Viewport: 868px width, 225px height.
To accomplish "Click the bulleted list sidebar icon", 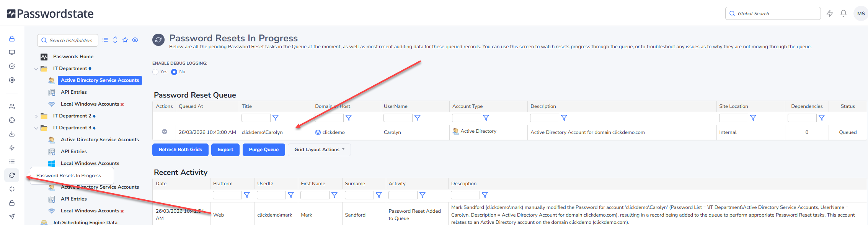I will tap(12, 161).
